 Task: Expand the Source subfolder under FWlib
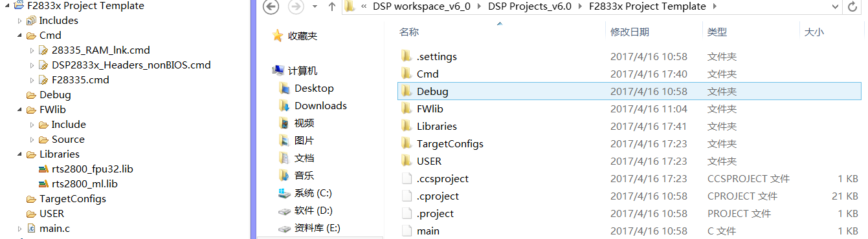[32, 140]
